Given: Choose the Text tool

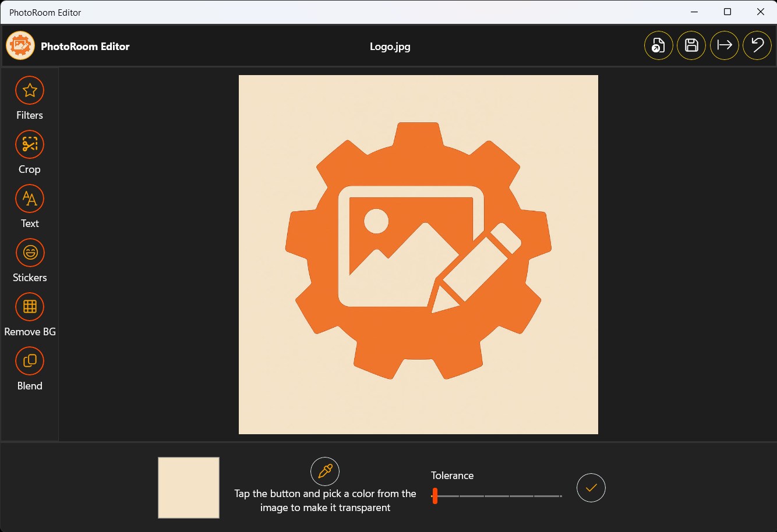Looking at the screenshot, I should click(x=30, y=198).
